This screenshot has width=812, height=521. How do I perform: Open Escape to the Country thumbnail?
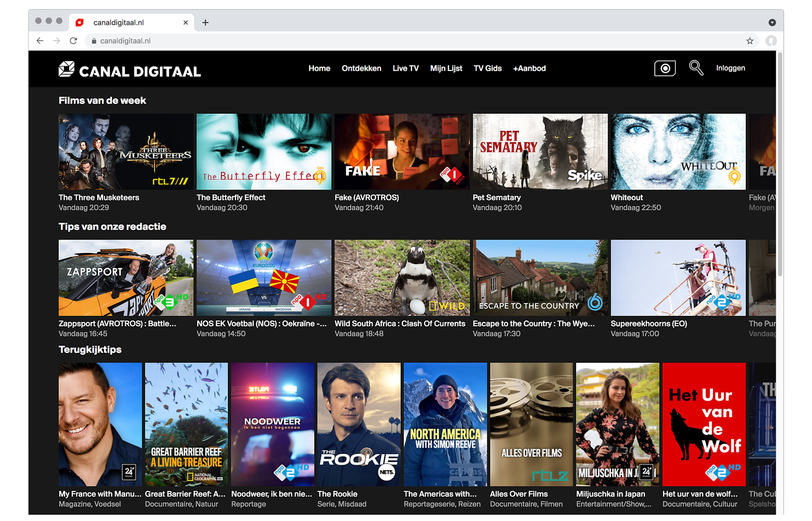click(x=540, y=278)
